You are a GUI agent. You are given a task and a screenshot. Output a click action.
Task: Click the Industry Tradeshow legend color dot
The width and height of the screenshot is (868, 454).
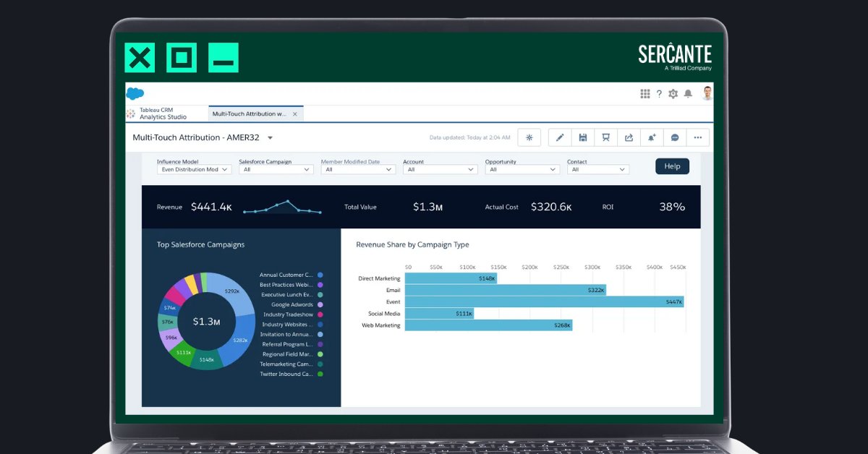pyautogui.click(x=320, y=314)
